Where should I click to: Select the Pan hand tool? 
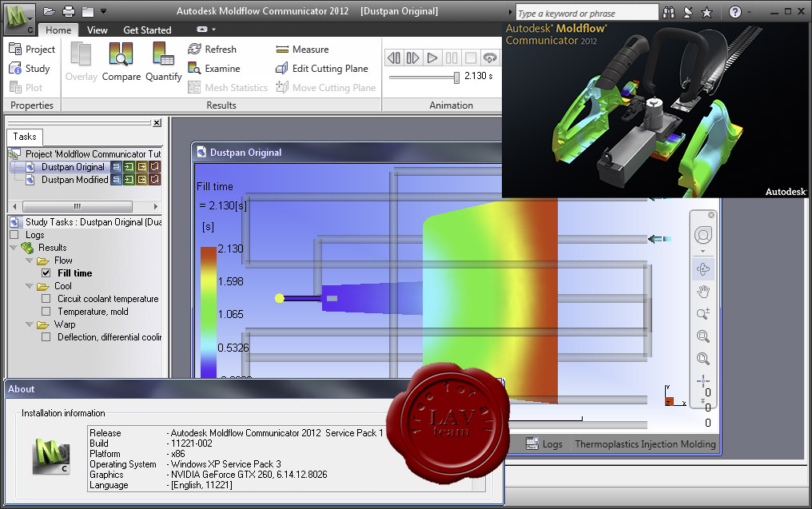(x=703, y=292)
